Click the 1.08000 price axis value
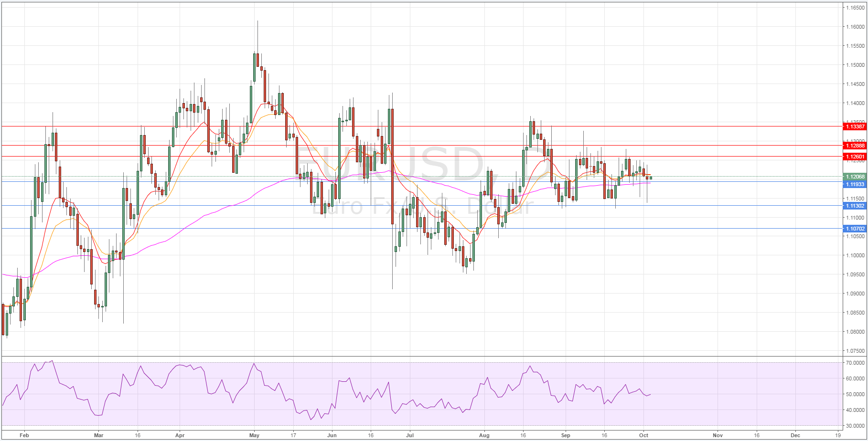The width and height of the screenshot is (868, 441). pyautogui.click(x=856, y=332)
